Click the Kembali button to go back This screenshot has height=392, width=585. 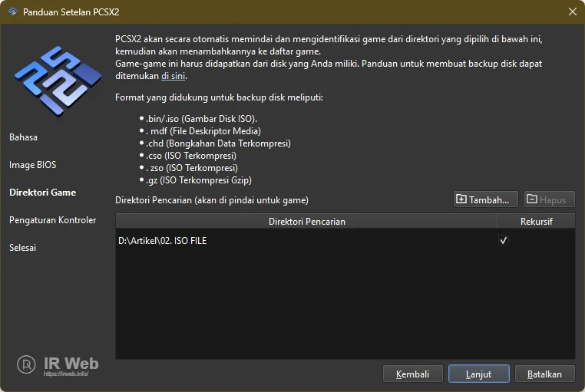pos(412,374)
